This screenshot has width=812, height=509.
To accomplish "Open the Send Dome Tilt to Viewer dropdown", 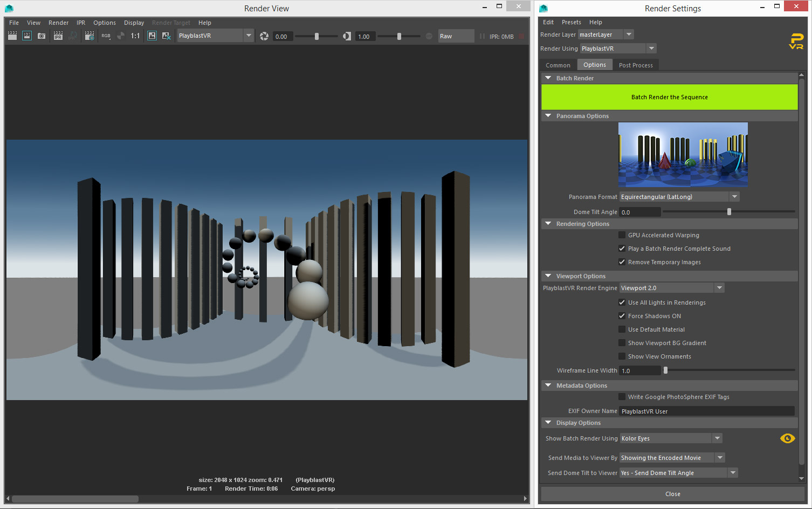I will pos(679,473).
